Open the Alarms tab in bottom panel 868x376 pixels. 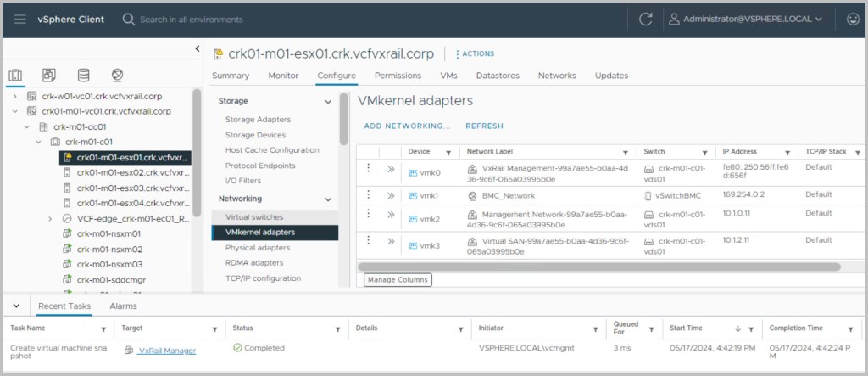point(123,306)
